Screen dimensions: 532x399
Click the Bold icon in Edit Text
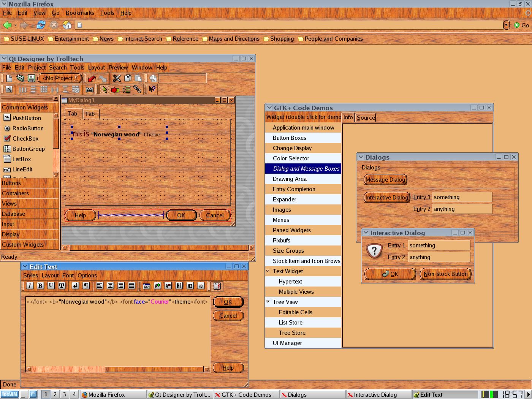coord(40,286)
